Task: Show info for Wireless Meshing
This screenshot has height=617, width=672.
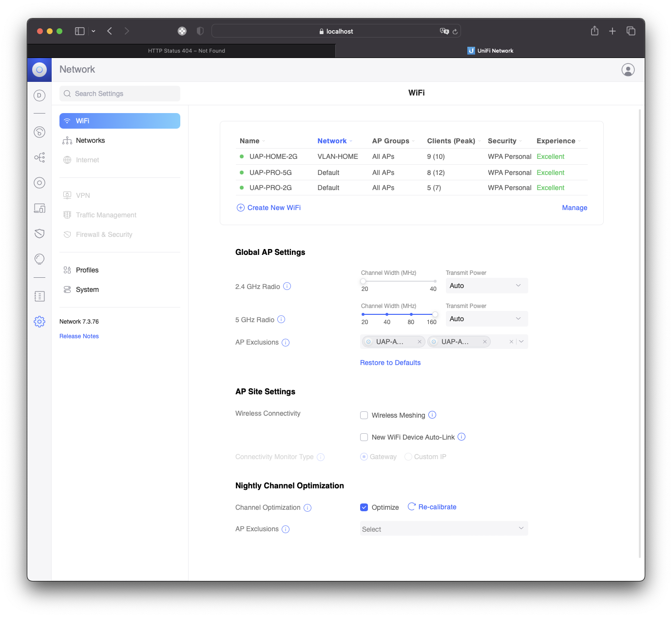Action: [432, 415]
